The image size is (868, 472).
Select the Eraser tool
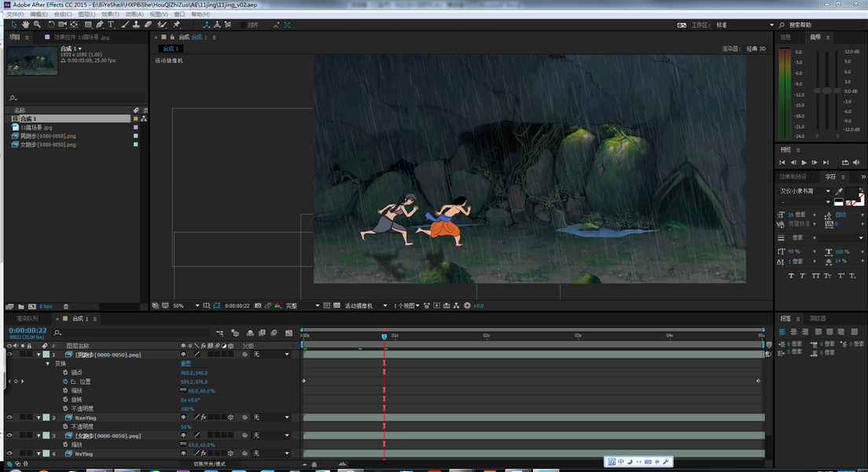pyautogui.click(x=148, y=24)
